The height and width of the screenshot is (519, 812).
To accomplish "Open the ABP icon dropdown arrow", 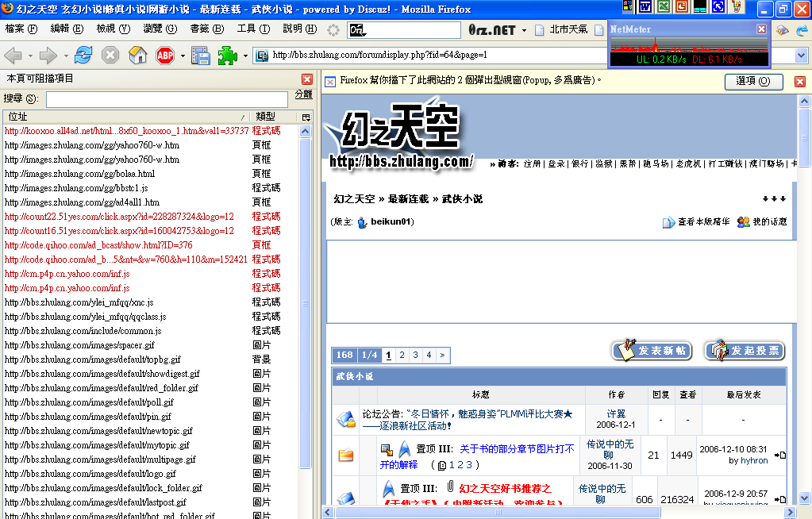I will click(x=182, y=56).
